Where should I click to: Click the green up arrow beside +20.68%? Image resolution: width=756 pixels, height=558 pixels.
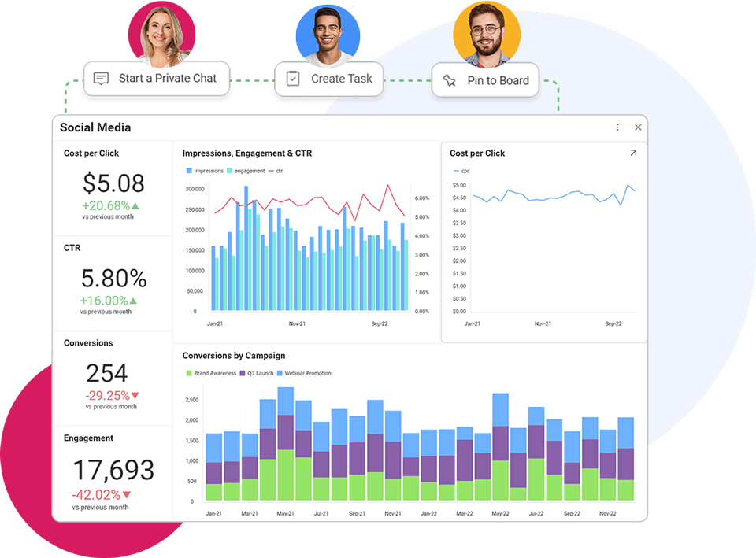pos(135,205)
